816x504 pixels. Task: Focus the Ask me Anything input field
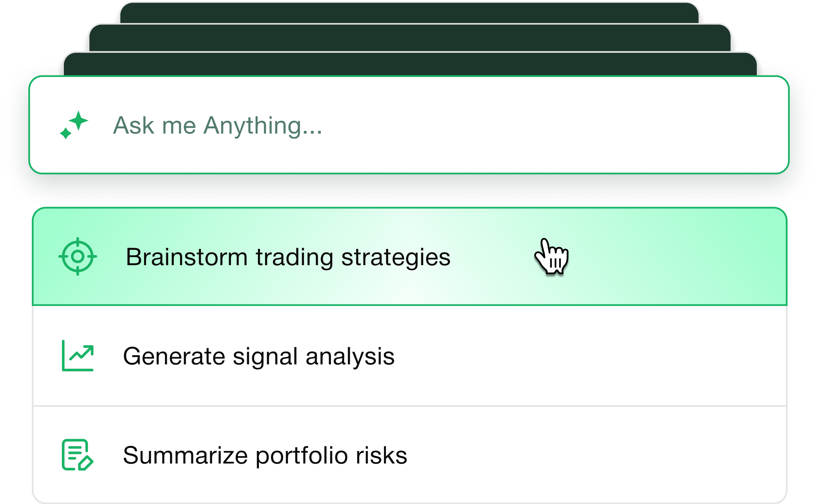(x=409, y=125)
